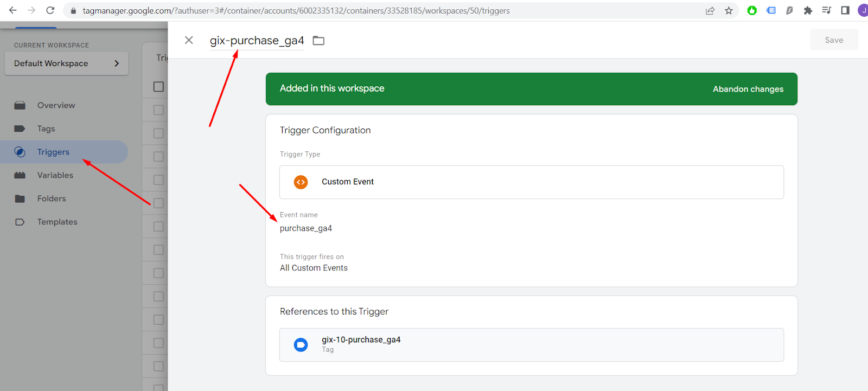Viewport: 868px width, 391px height.
Task: Click the Overview briefcase icon
Action: click(20, 105)
